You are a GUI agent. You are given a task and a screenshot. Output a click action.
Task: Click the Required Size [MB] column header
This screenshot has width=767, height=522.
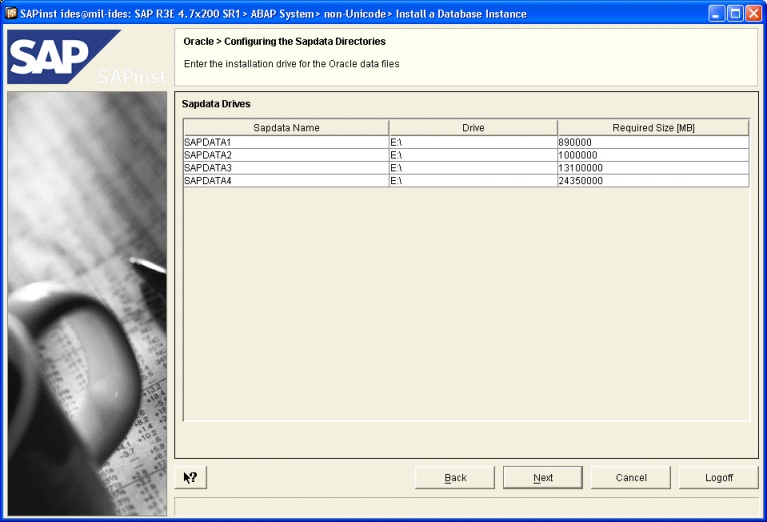click(653, 128)
